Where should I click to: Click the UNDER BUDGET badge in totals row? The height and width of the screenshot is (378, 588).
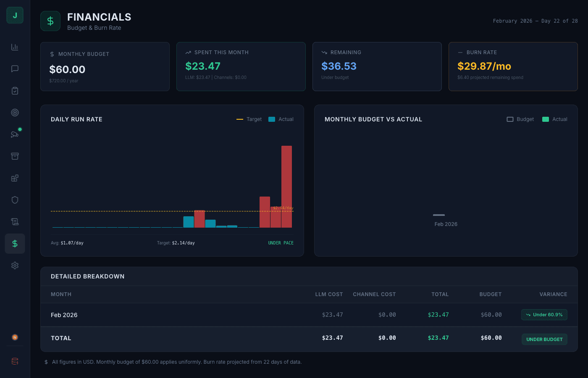(544, 339)
